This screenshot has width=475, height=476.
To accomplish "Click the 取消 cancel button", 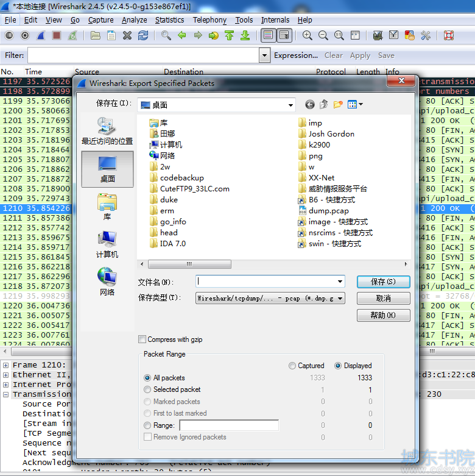I will click(384, 299).
